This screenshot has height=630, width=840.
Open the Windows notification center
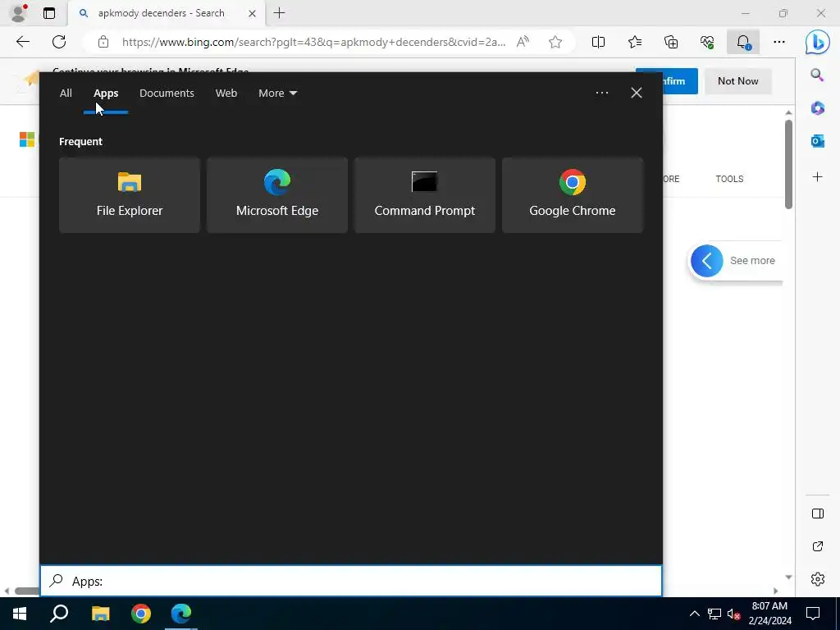813,614
